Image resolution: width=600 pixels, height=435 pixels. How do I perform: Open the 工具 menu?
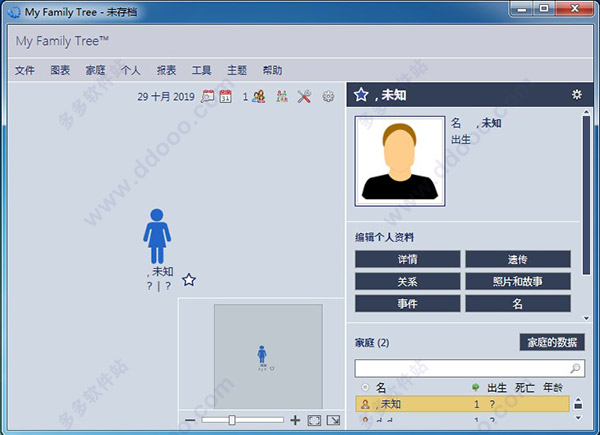[202, 70]
